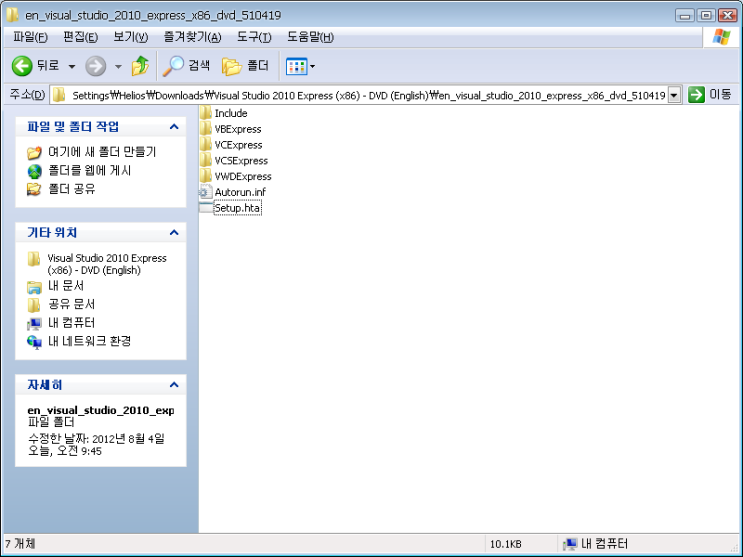
Task: Click the Include folder name
Action: tap(231, 113)
